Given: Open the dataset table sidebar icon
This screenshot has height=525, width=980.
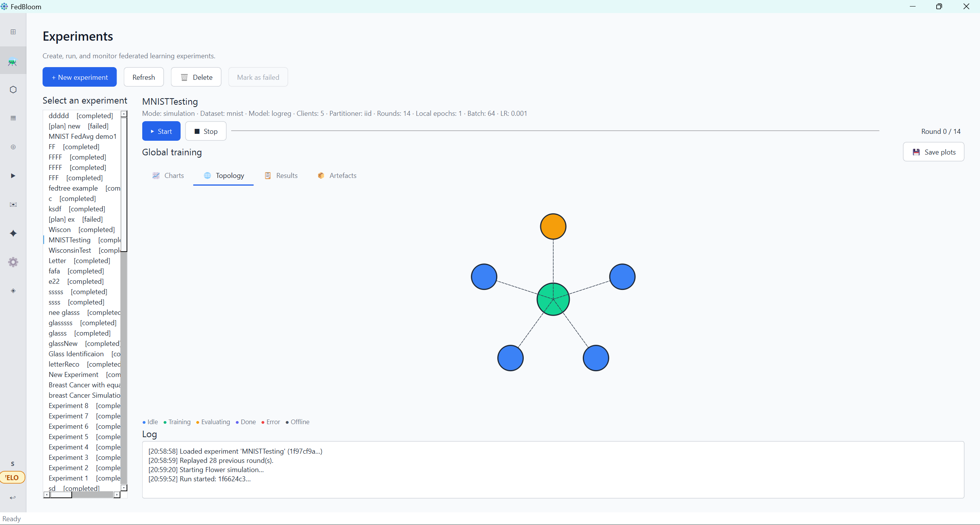Looking at the screenshot, I should [x=13, y=118].
